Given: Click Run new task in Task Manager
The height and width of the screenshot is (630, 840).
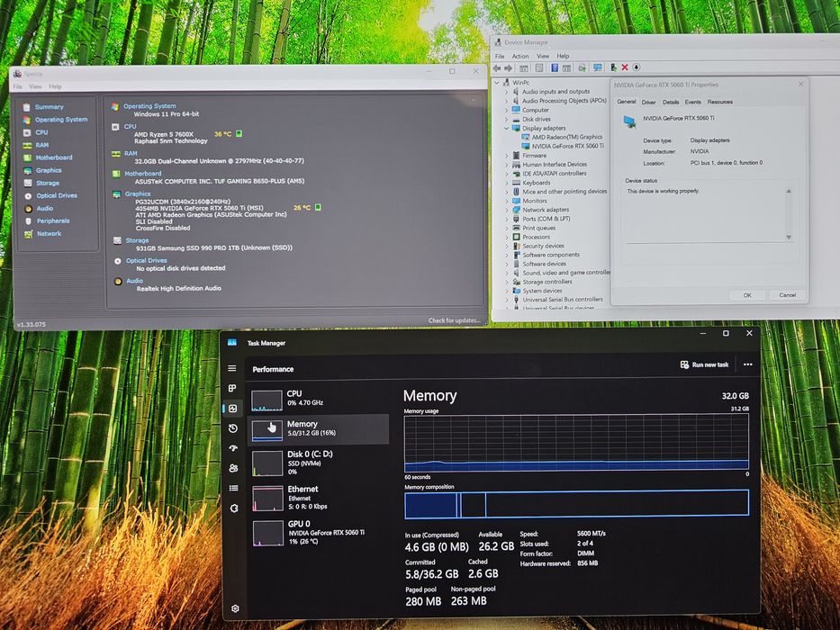Looking at the screenshot, I should pos(704,364).
